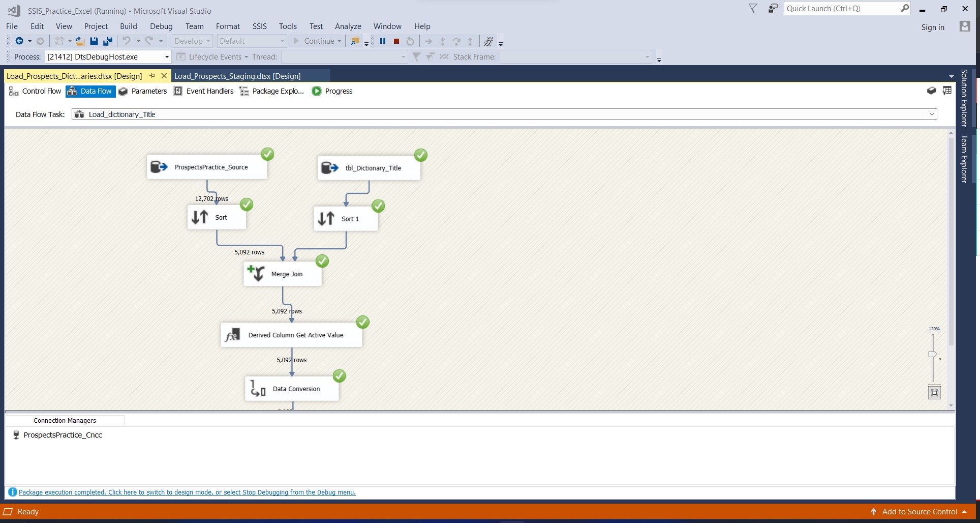The height and width of the screenshot is (523, 980).
Task: Click the Open File folder icon
Action: click(x=80, y=41)
